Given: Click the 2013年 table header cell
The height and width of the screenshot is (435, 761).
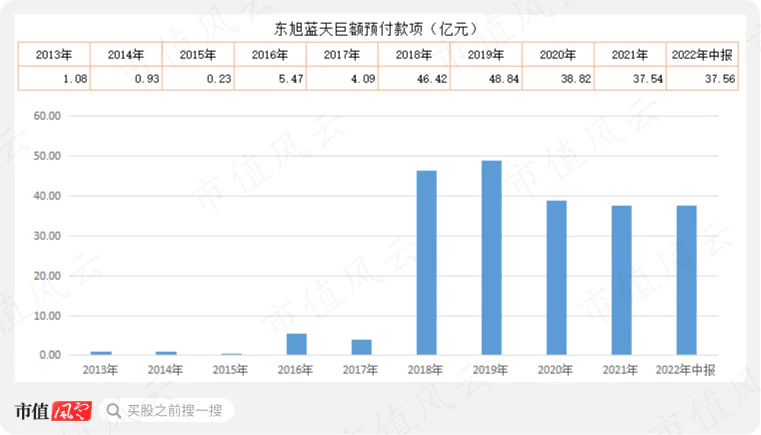Looking at the screenshot, I should point(54,54).
